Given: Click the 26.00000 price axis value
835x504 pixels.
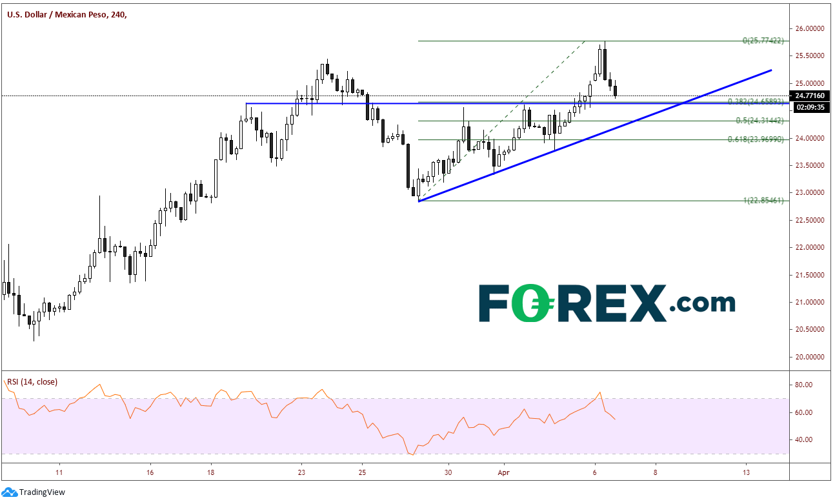Looking at the screenshot, I should [810, 28].
